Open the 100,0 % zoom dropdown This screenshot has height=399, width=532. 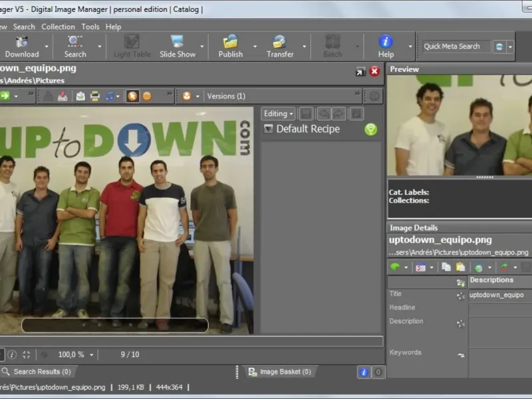tap(91, 355)
